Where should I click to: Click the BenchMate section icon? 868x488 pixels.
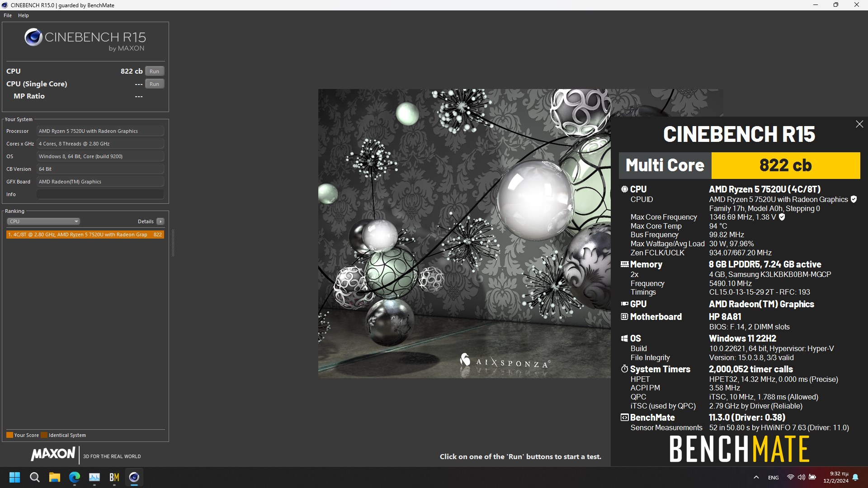(x=624, y=418)
